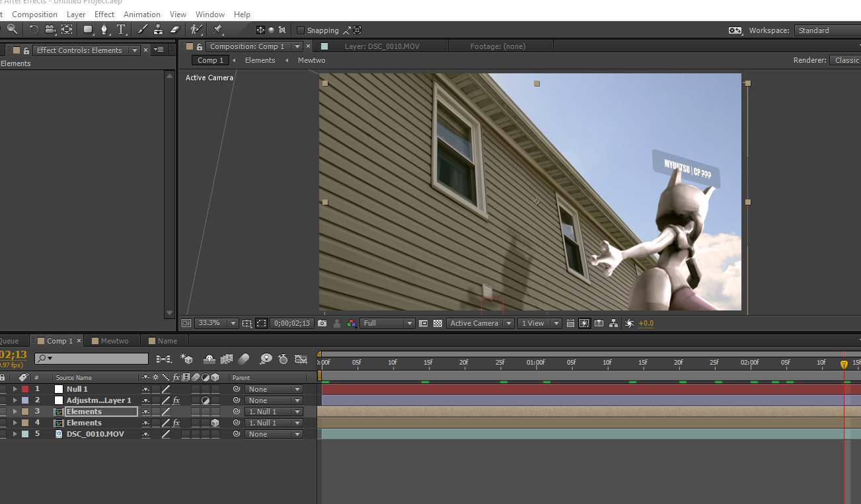Click the Elements breadcrumb in composition navigator

click(260, 60)
